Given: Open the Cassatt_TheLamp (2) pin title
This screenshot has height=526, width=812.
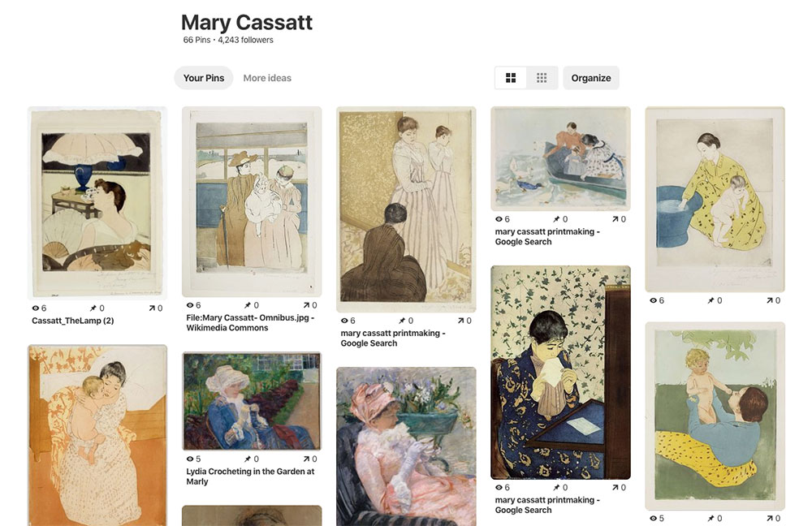Looking at the screenshot, I should 73,321.
